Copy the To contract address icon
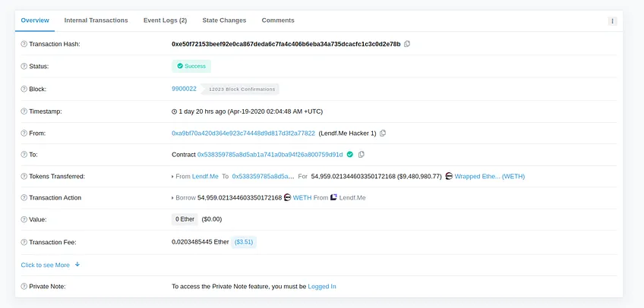644x308 pixels. [361, 155]
